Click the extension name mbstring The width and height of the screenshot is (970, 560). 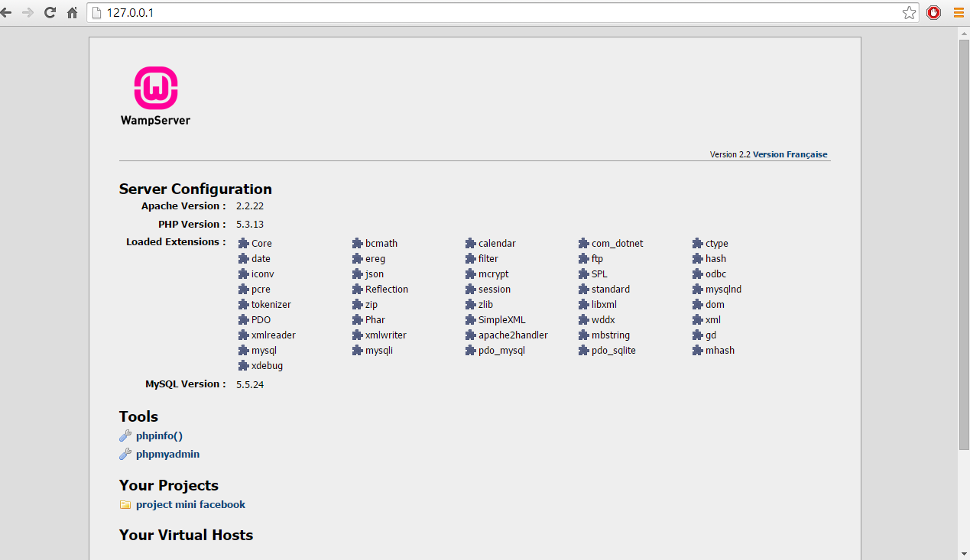pos(611,335)
